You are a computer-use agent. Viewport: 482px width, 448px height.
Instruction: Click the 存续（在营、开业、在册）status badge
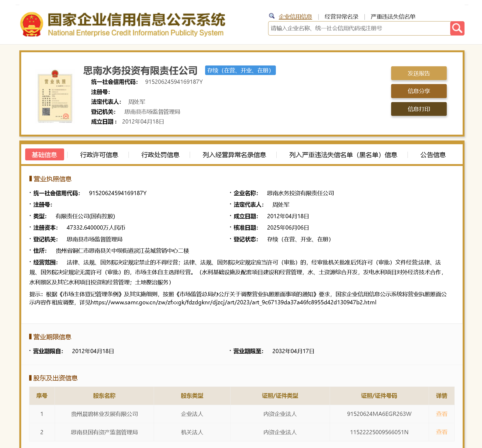point(240,70)
